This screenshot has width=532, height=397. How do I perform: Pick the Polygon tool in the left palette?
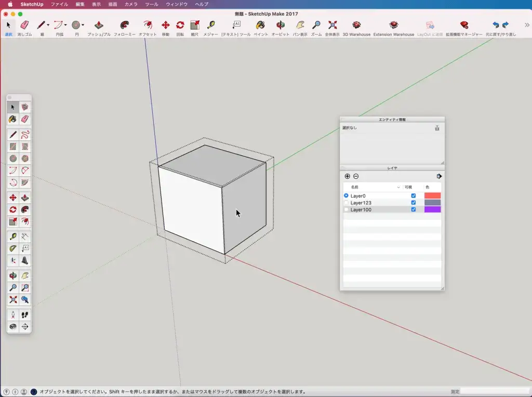[25, 158]
